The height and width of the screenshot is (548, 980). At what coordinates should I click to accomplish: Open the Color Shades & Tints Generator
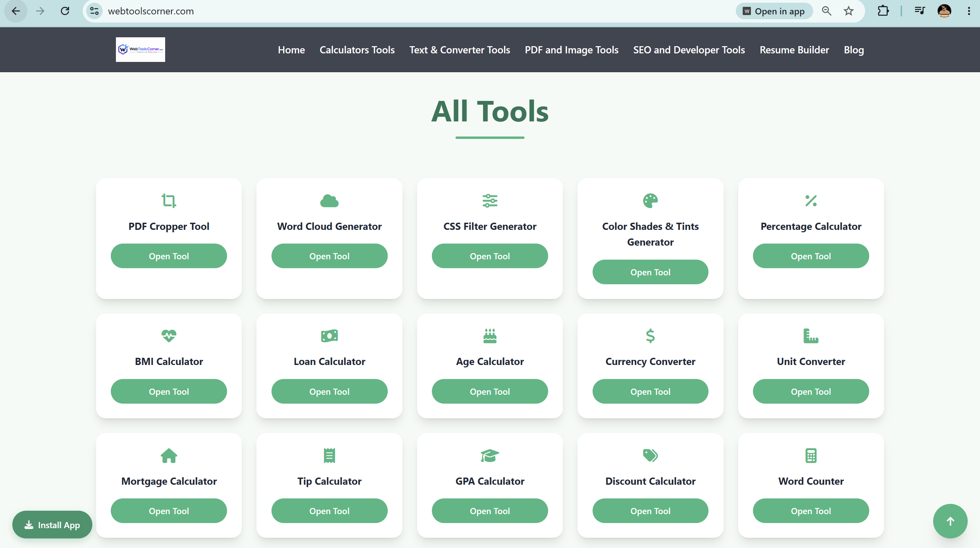click(x=651, y=272)
